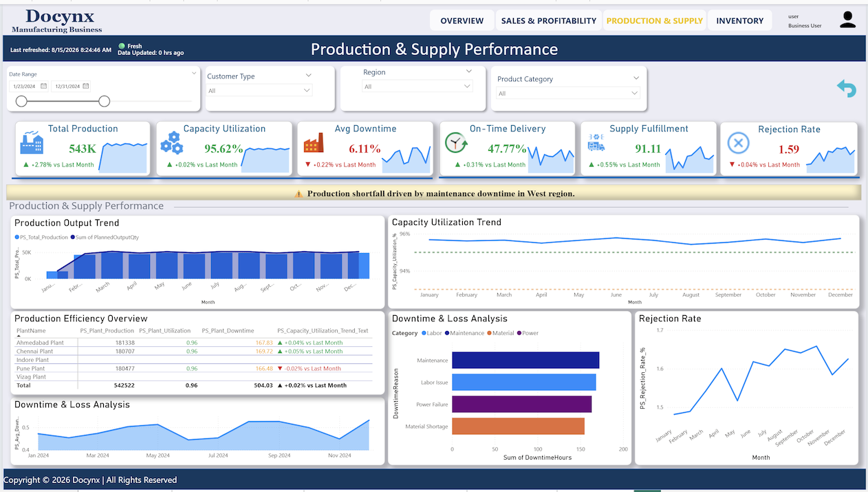
Task: Select the Maintenance downtime bar
Action: coord(525,360)
